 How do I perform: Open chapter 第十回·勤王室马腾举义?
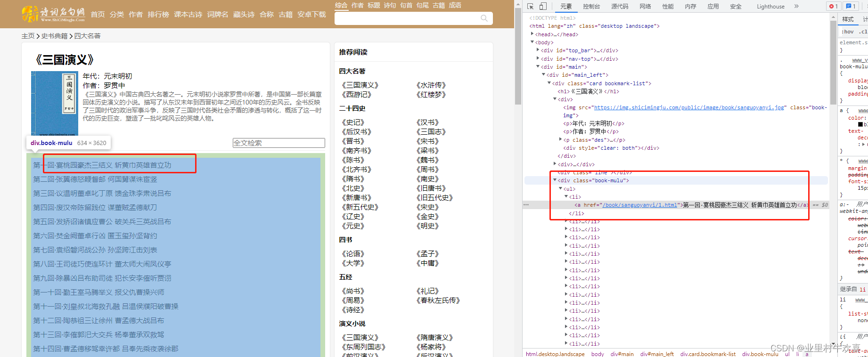pyautogui.click(x=98, y=292)
